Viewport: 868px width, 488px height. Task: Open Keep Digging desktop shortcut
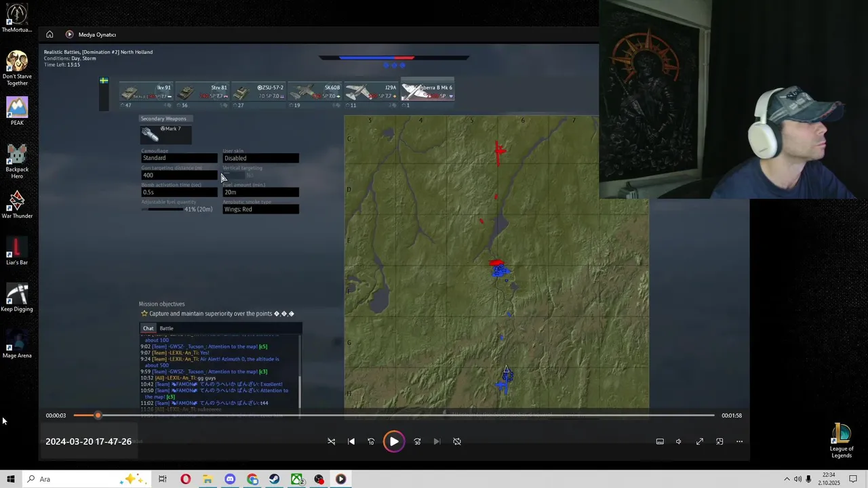click(x=17, y=298)
